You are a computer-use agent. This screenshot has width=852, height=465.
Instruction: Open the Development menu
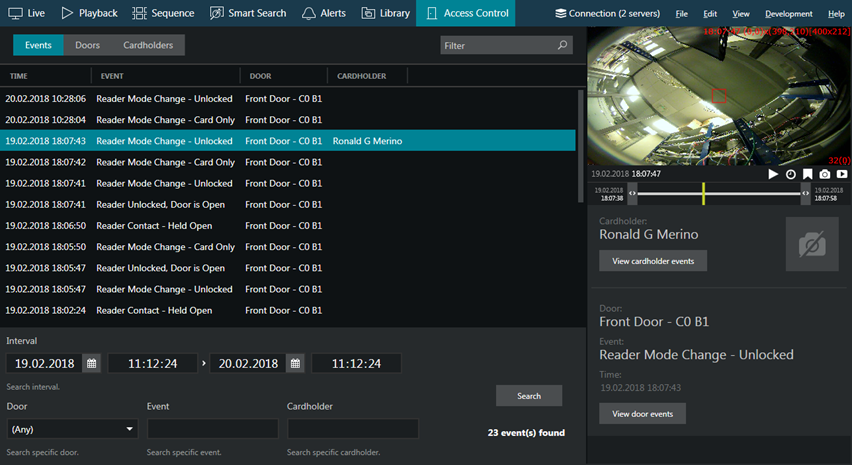(788, 14)
